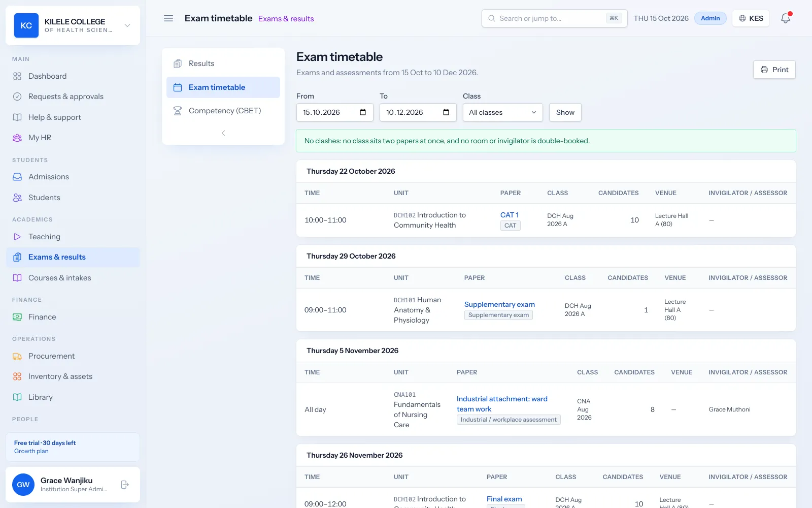Open the Supplementary exam paper link
The height and width of the screenshot is (508, 812).
[x=499, y=304]
